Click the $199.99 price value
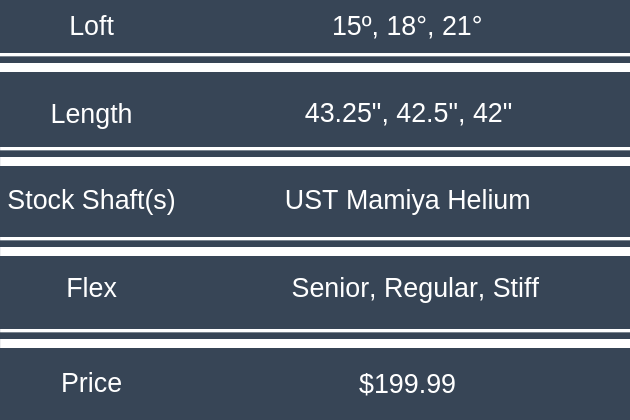Viewport: 630px width, 420px height. (407, 384)
